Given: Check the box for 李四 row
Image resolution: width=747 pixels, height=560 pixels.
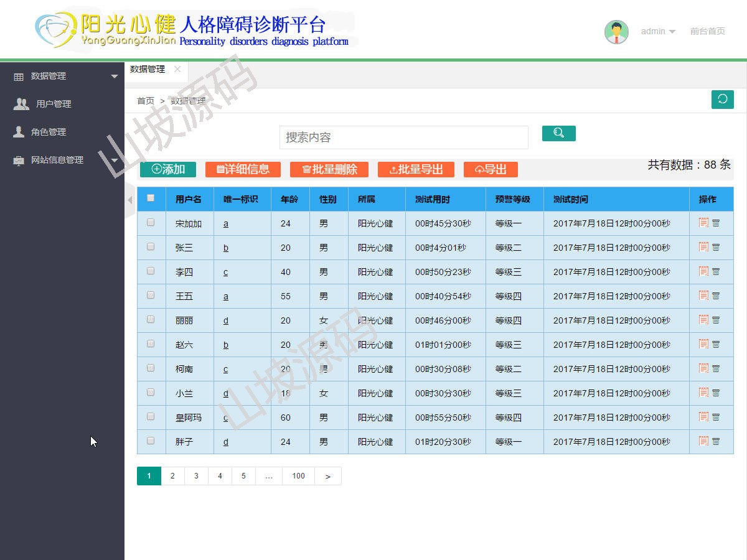Looking at the screenshot, I should pyautogui.click(x=151, y=271).
